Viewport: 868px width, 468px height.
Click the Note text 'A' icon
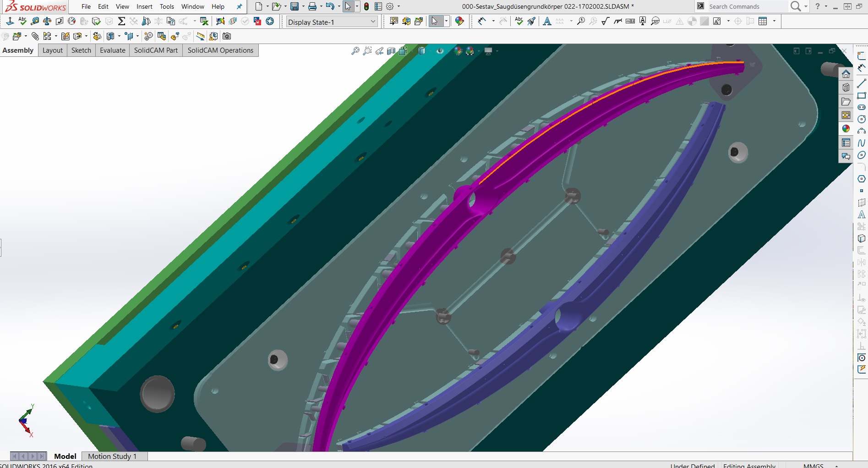tap(547, 21)
